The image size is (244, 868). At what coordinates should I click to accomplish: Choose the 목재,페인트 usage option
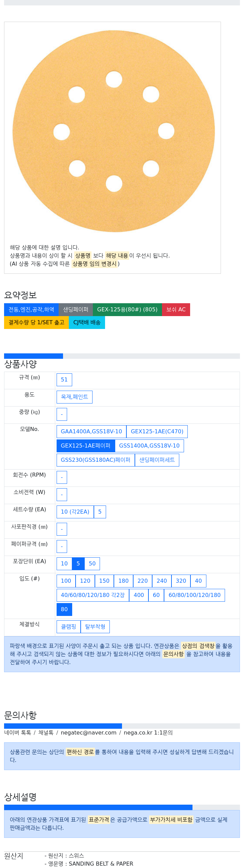(75, 397)
